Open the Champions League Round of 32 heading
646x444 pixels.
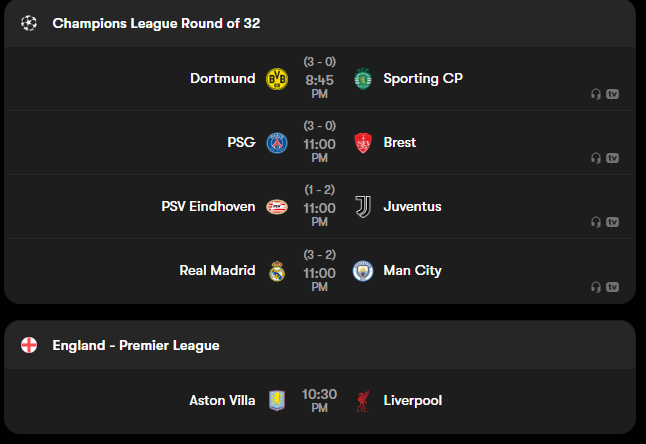[156, 23]
